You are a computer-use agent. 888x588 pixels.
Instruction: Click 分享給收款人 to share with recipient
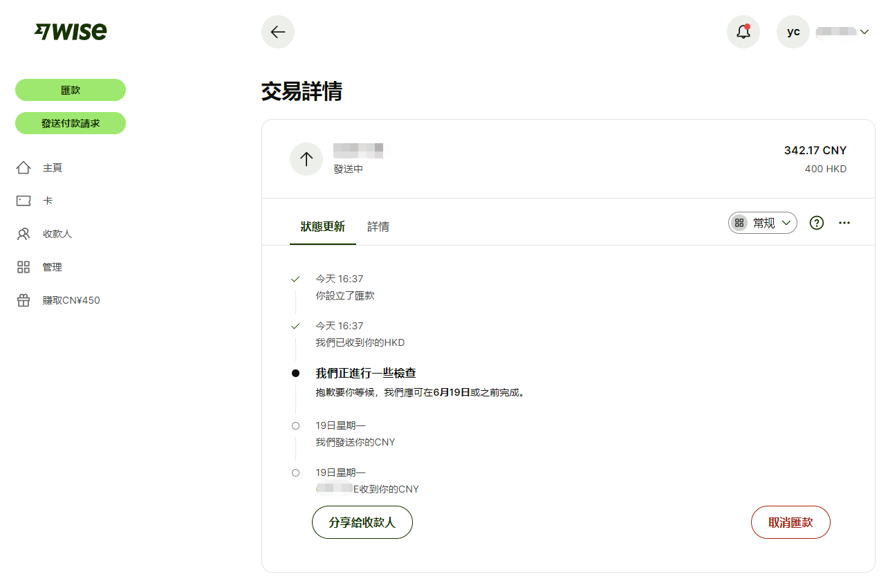pos(362,522)
